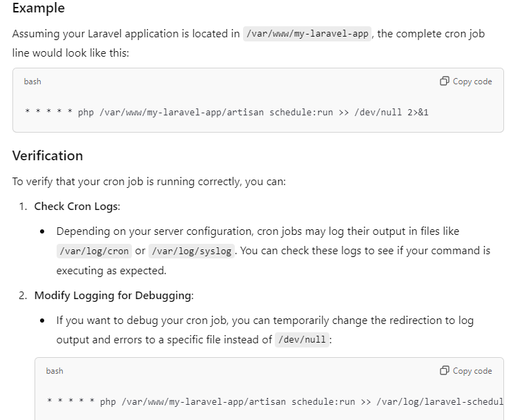Click the 'Check Cron Logs' list item title

coord(76,206)
